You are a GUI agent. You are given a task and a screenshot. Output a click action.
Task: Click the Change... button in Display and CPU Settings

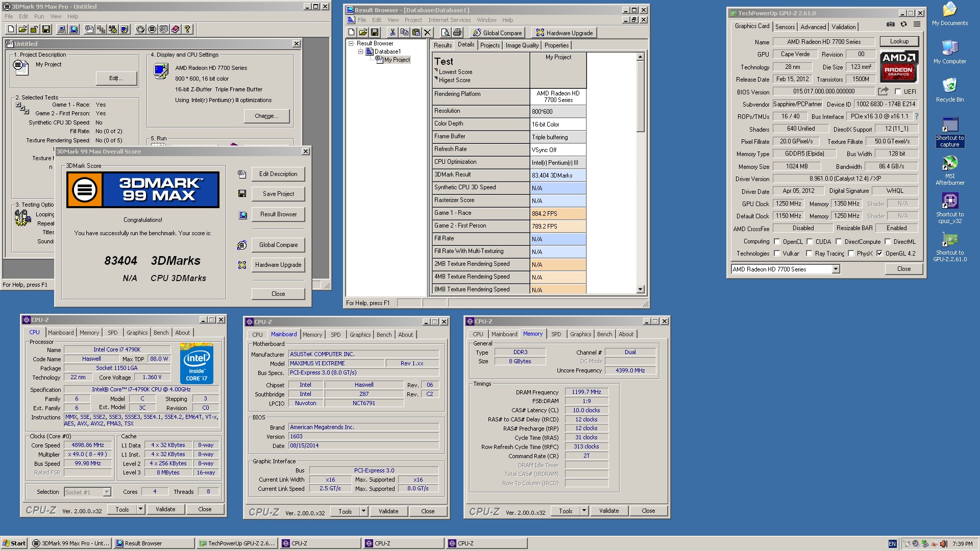[x=266, y=116]
